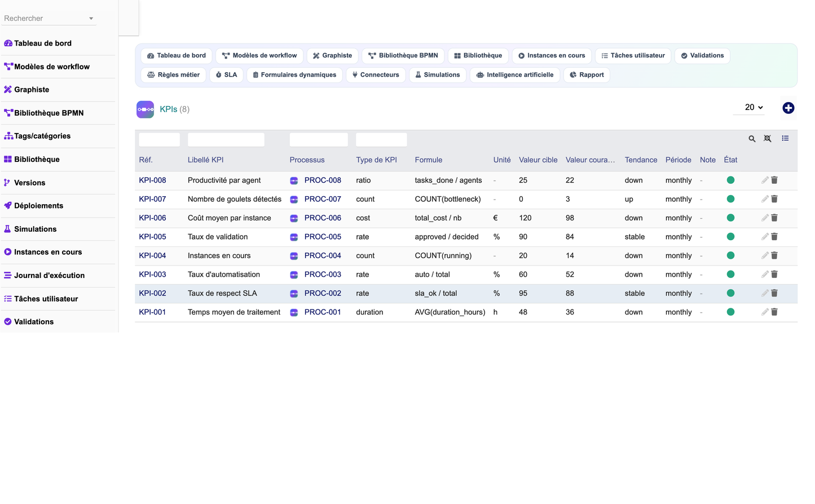Open the PROC-002 process link
This screenshot has width=815, height=504.
(x=323, y=293)
